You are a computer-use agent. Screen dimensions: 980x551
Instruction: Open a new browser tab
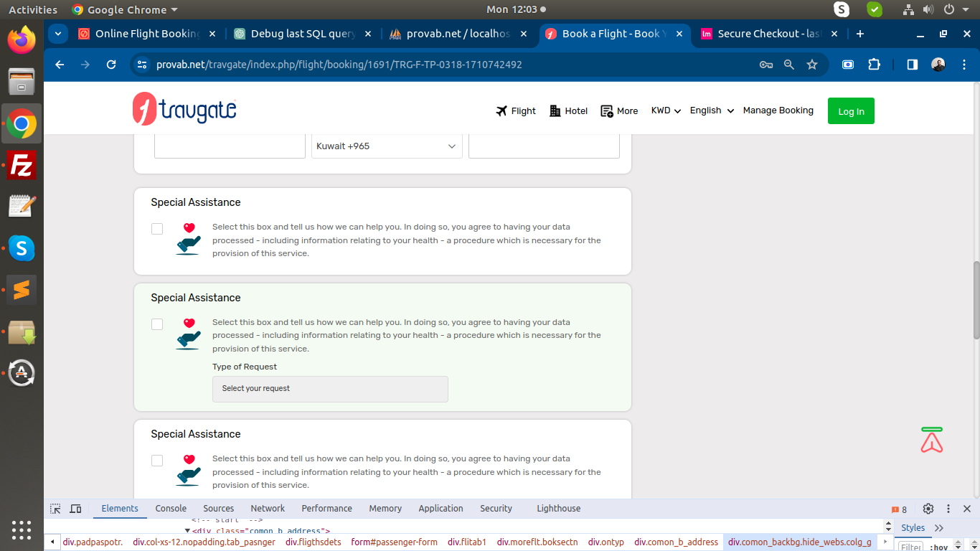pyautogui.click(x=860, y=34)
